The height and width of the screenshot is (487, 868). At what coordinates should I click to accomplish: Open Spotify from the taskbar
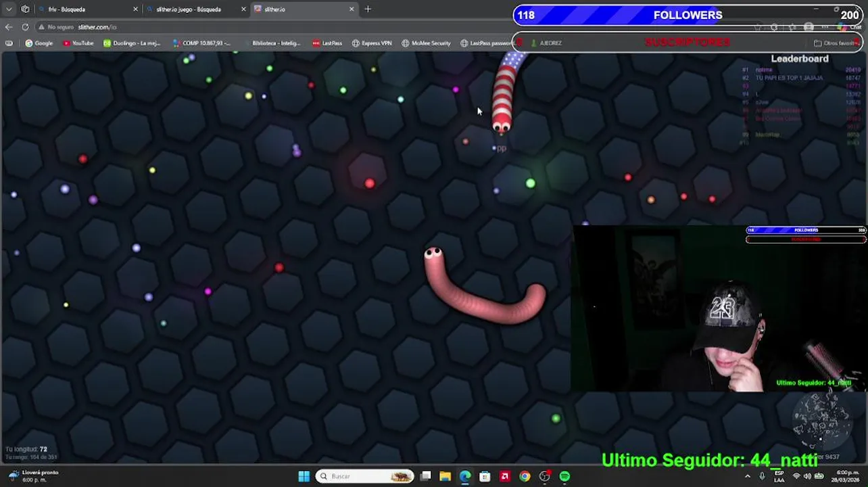point(564,476)
